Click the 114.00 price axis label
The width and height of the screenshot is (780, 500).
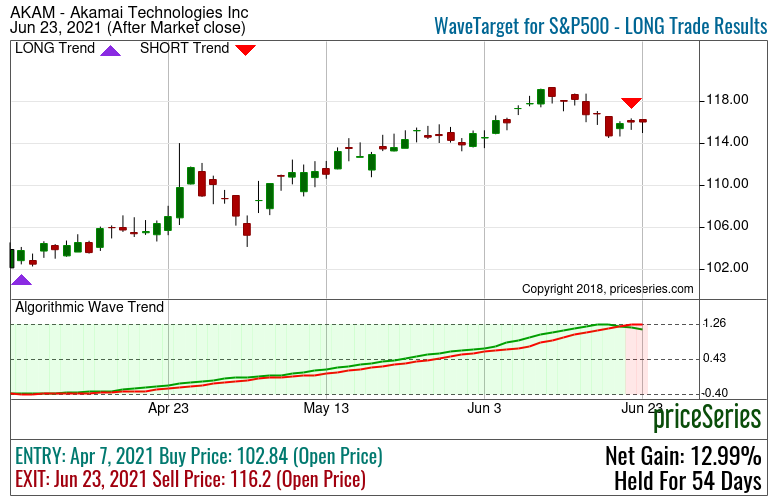point(727,142)
